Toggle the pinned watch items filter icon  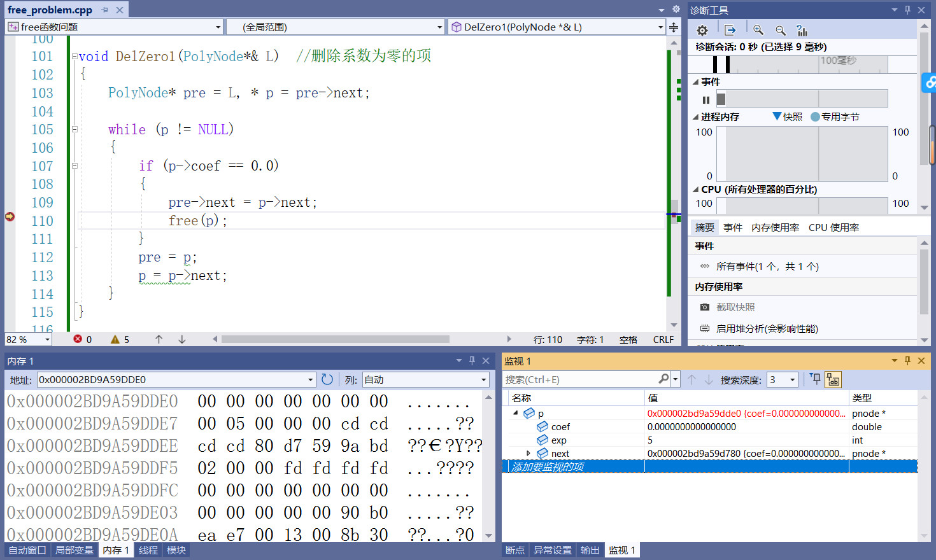point(815,379)
